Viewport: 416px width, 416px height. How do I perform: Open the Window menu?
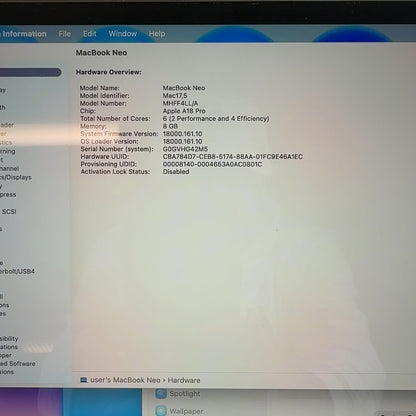[x=123, y=34]
